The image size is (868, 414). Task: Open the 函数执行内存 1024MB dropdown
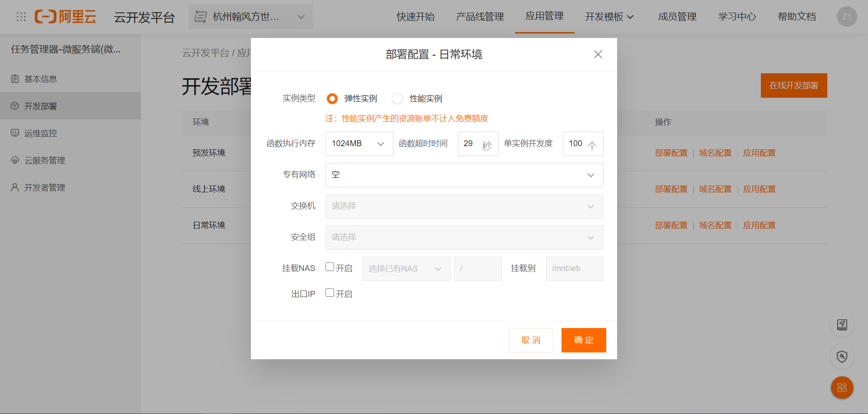tap(359, 144)
